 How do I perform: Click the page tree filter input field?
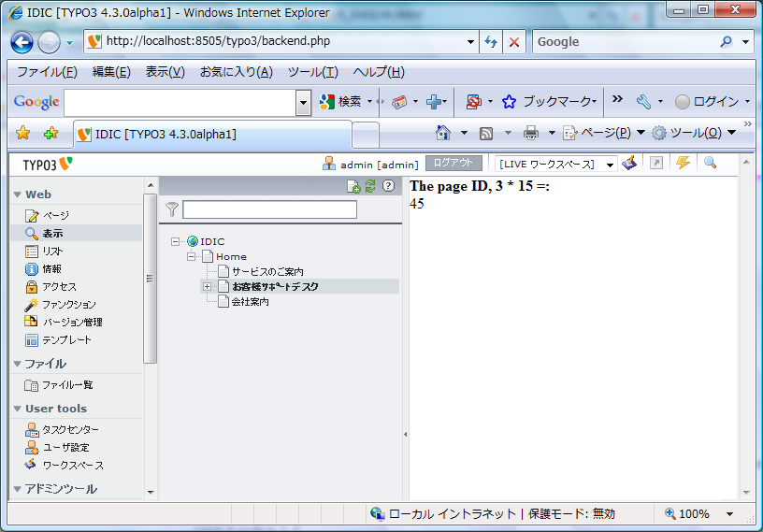(269, 209)
